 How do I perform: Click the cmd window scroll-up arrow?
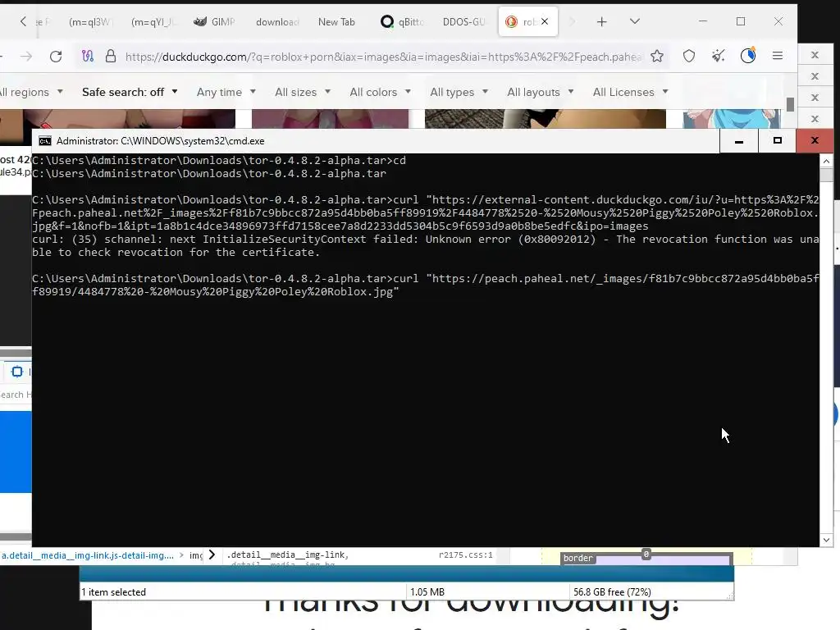point(826,161)
